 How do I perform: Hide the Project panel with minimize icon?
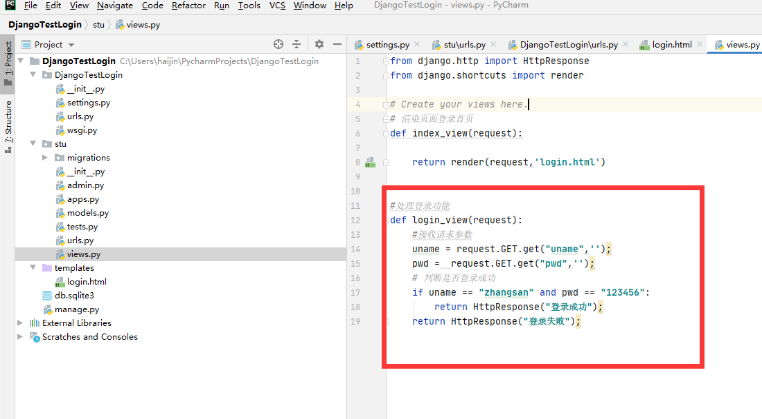pos(335,44)
